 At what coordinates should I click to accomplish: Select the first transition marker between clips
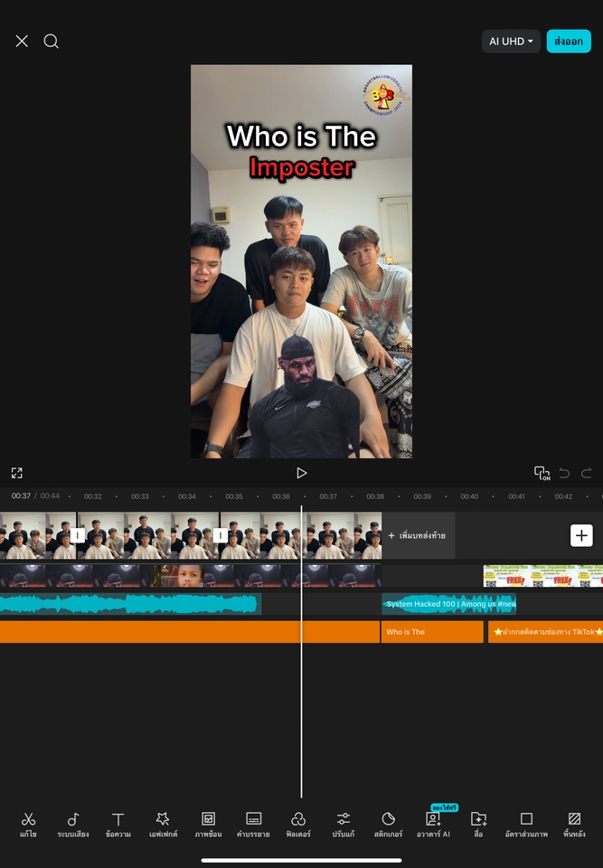point(78,535)
